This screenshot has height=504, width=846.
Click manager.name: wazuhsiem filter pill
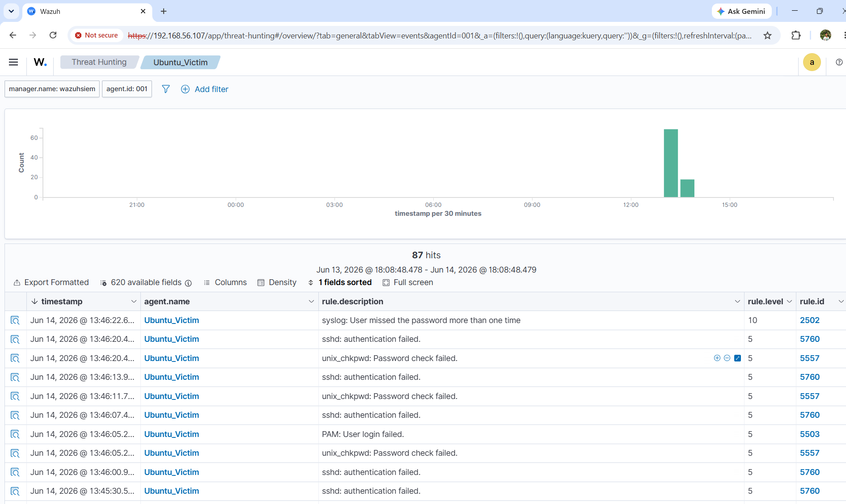(52, 89)
